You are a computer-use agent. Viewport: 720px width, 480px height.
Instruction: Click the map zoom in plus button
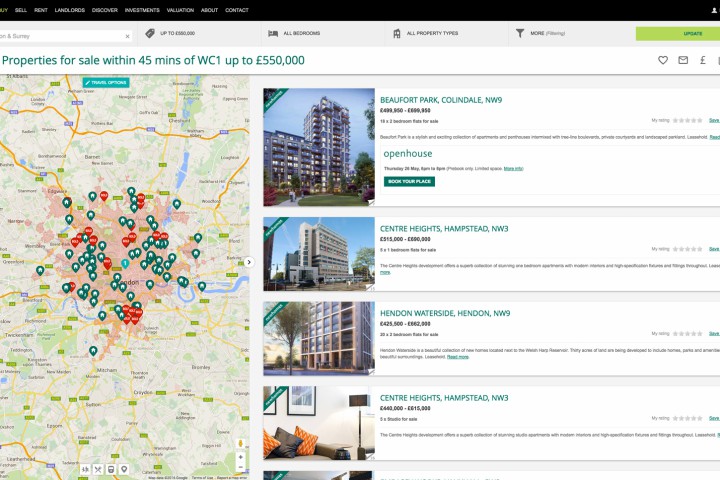240,457
